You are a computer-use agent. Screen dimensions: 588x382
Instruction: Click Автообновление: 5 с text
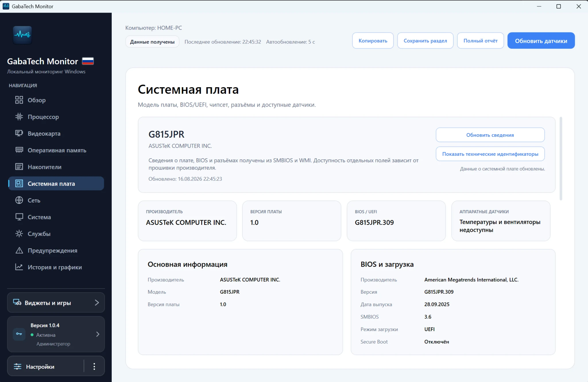(290, 42)
